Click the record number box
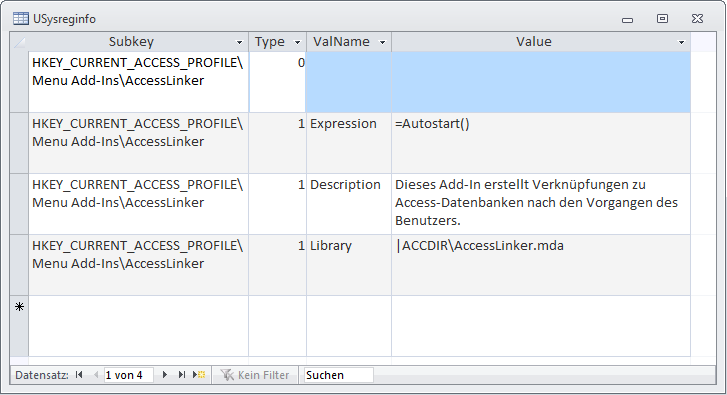The width and height of the screenshot is (727, 395). (x=128, y=375)
